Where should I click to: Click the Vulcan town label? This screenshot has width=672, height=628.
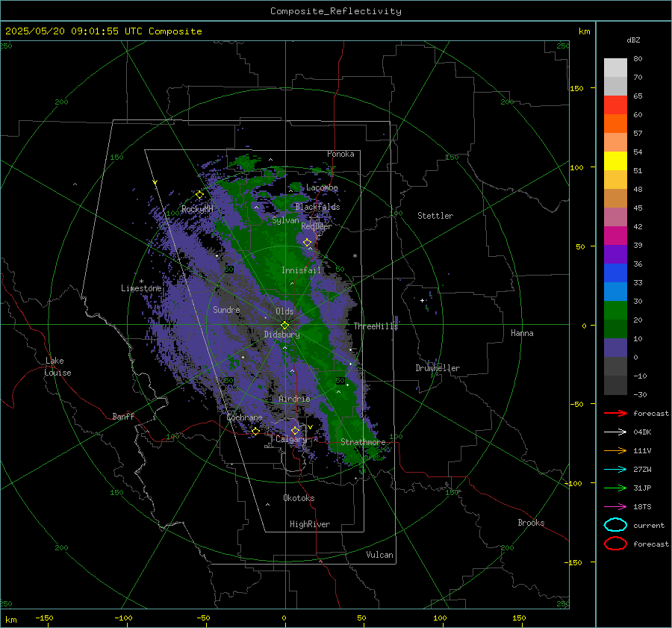point(379,555)
